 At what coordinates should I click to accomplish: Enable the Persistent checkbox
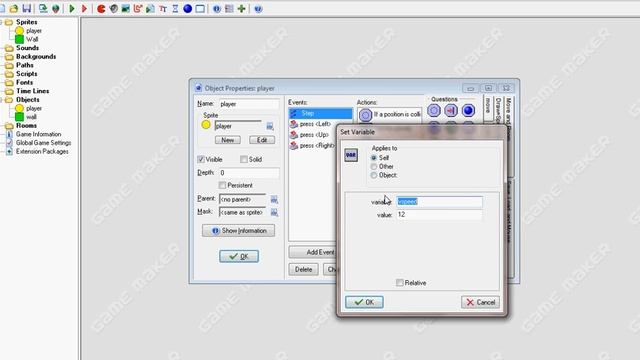coord(222,185)
